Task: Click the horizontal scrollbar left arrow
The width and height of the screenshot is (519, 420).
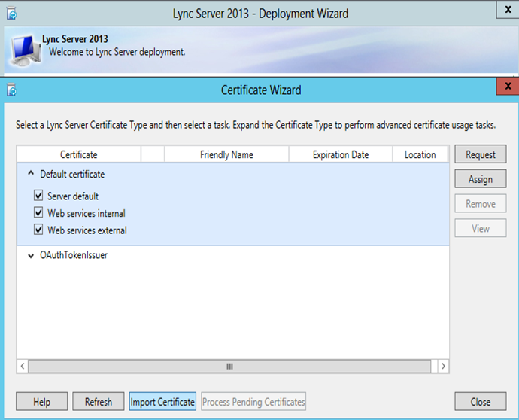Action: (22, 367)
